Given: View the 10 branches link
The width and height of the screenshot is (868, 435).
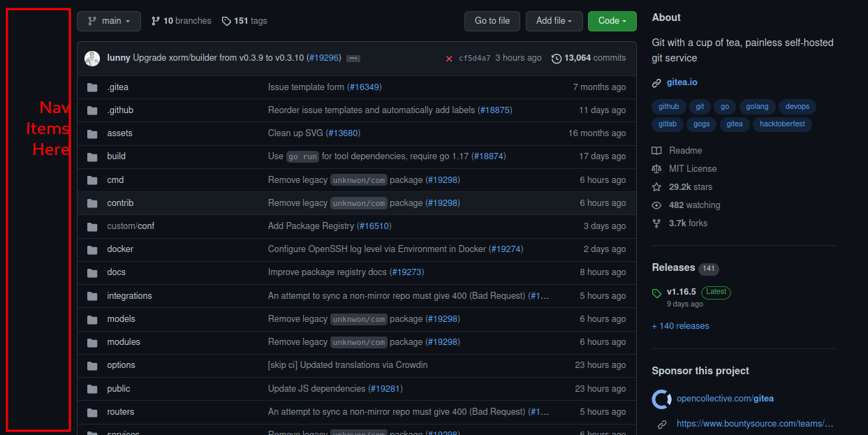Looking at the screenshot, I should [181, 21].
